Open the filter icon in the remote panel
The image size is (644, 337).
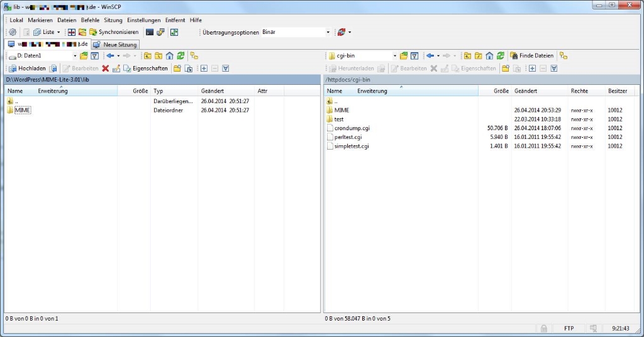414,56
